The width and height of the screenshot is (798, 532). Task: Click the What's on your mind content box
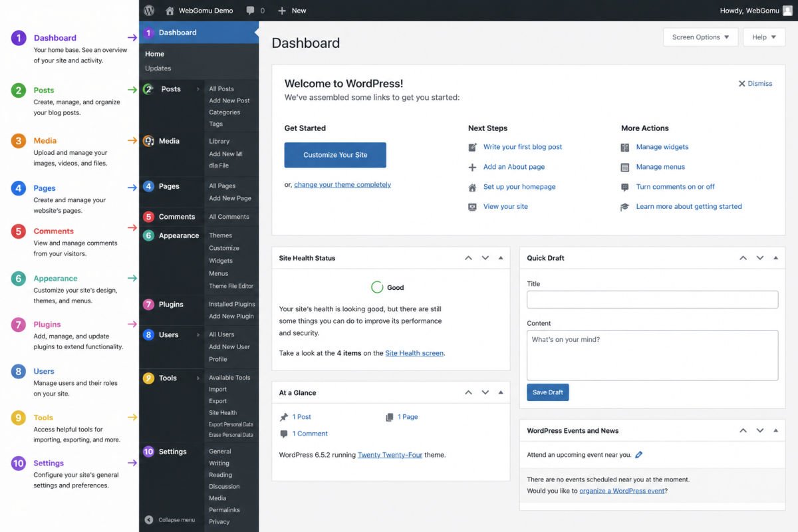point(652,355)
